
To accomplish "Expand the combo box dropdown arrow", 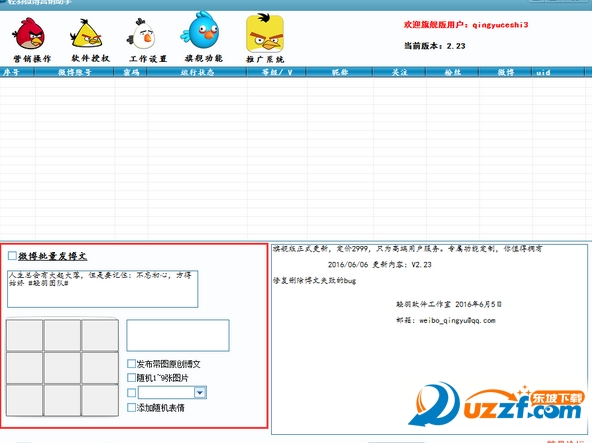I will click(x=200, y=393).
